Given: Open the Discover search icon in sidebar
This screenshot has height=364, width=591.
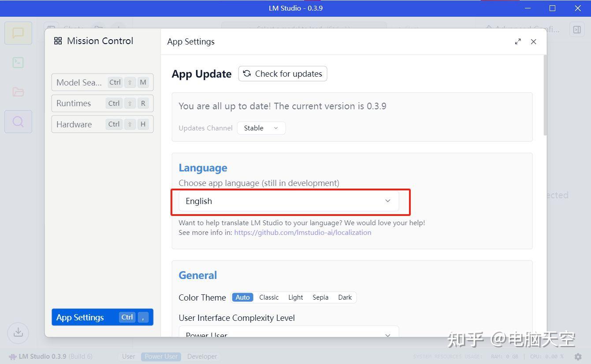Looking at the screenshot, I should (x=18, y=121).
